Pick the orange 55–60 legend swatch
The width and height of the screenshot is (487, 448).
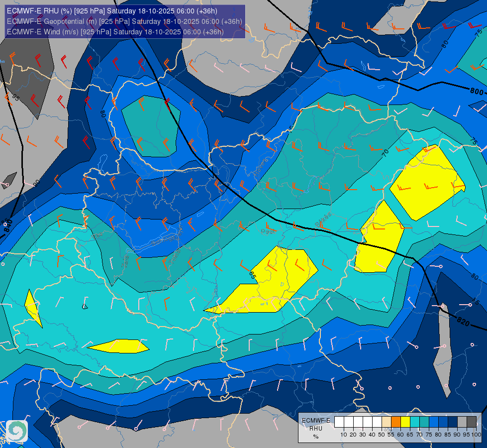(x=396, y=422)
